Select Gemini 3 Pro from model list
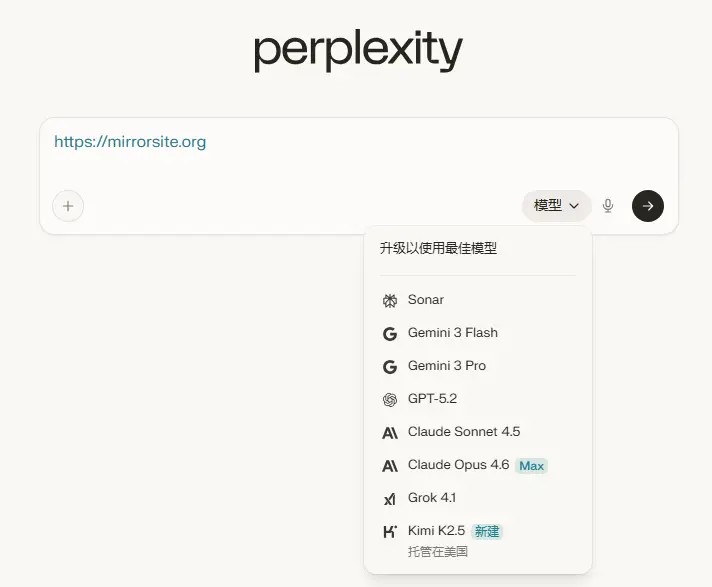Screen dimensions: 712x587 (447, 366)
